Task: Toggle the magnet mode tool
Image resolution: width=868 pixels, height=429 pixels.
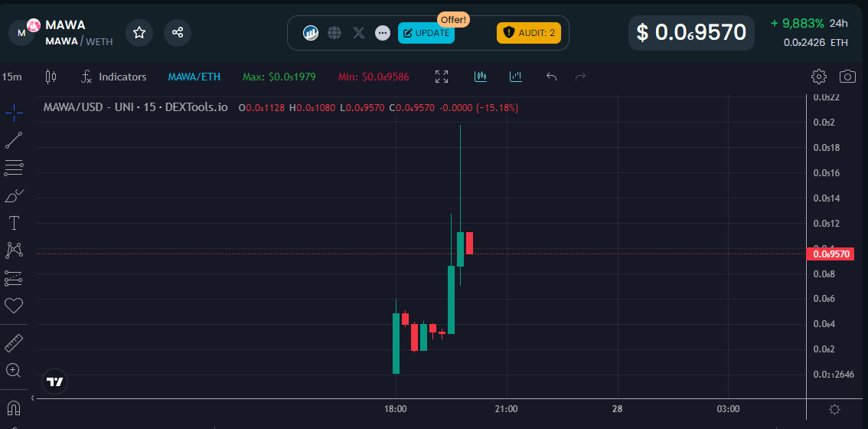Action: [x=14, y=408]
